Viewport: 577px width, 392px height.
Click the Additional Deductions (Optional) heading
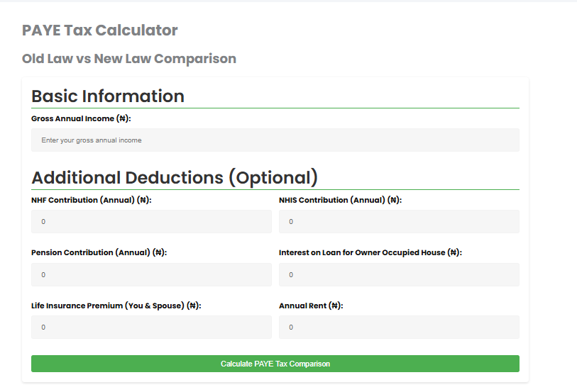175,177
